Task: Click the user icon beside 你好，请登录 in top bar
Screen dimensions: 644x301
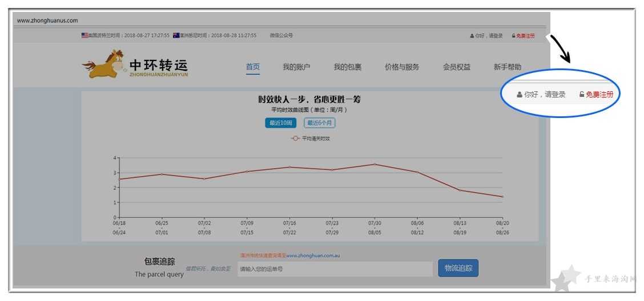Action: tap(472, 36)
